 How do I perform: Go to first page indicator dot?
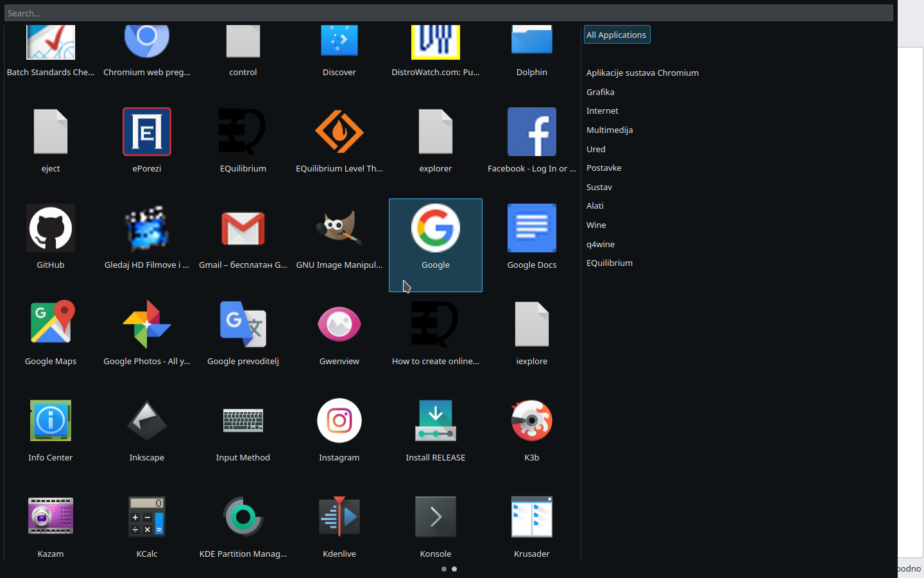click(444, 569)
